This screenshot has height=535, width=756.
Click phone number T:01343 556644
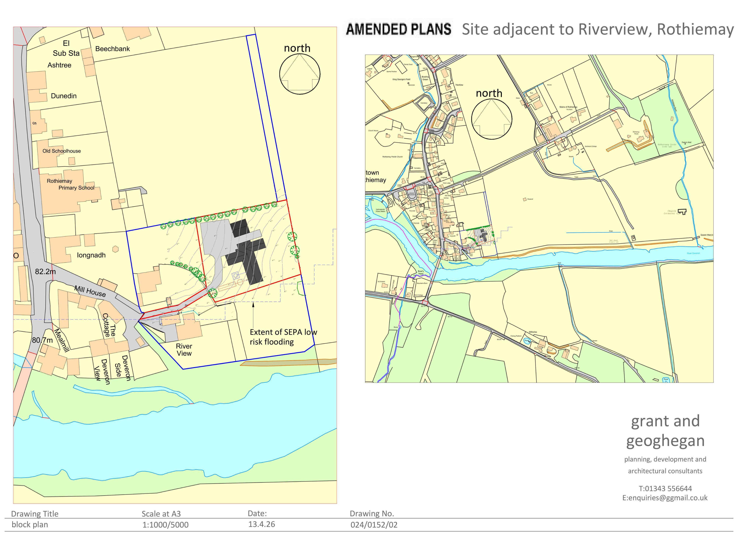(665, 488)
